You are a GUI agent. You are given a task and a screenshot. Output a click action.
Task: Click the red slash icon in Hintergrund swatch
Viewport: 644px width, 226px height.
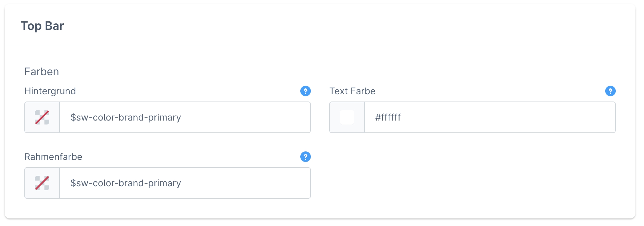[x=42, y=117]
